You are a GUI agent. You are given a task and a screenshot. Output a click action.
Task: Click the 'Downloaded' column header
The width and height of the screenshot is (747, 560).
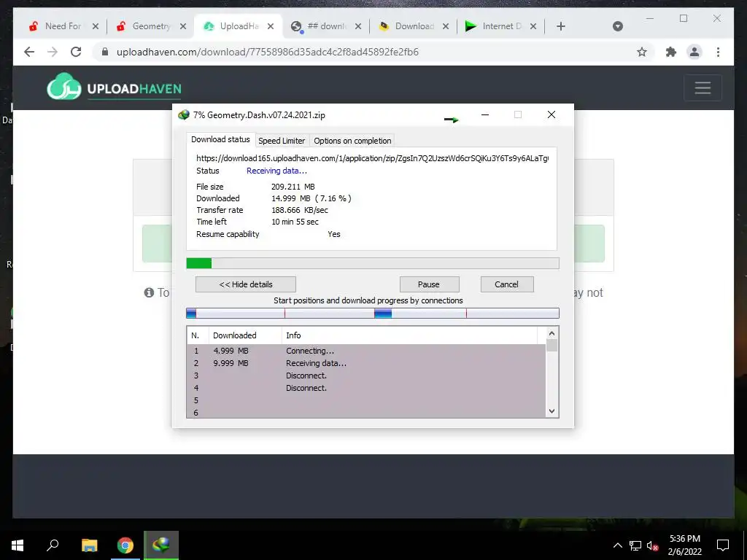click(x=245, y=335)
